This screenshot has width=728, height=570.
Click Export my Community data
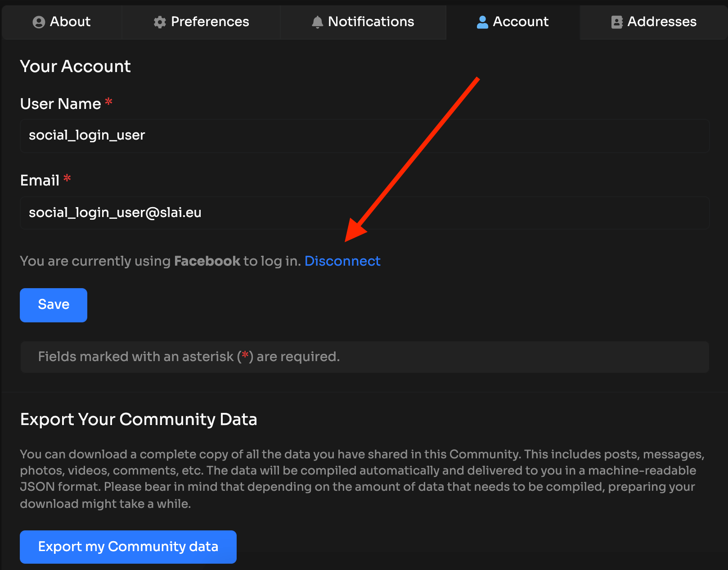[x=128, y=547]
